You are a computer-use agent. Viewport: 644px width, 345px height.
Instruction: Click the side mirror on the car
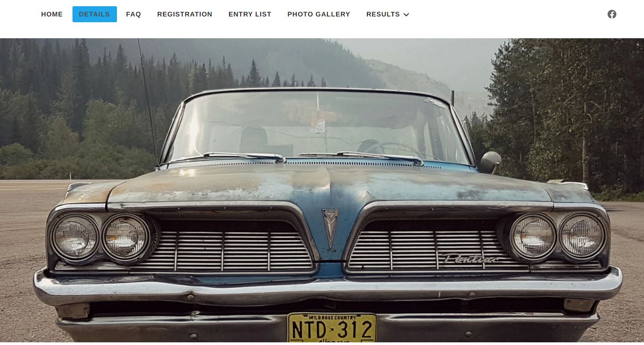click(490, 162)
